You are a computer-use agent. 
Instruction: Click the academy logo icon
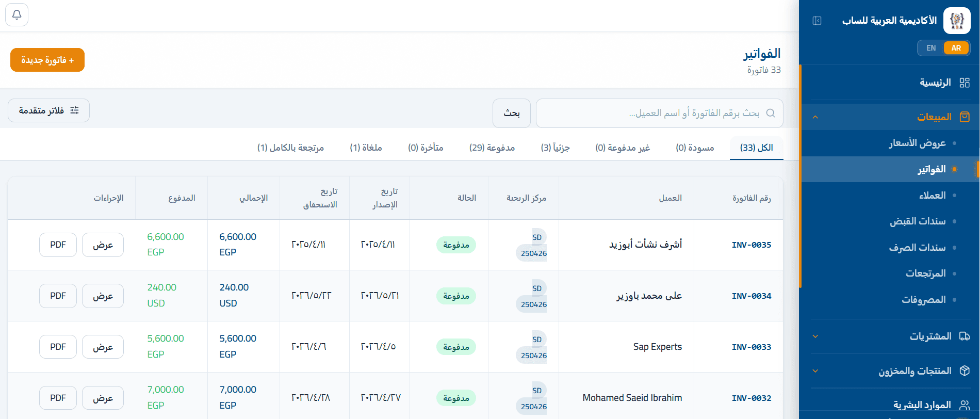(x=957, y=21)
